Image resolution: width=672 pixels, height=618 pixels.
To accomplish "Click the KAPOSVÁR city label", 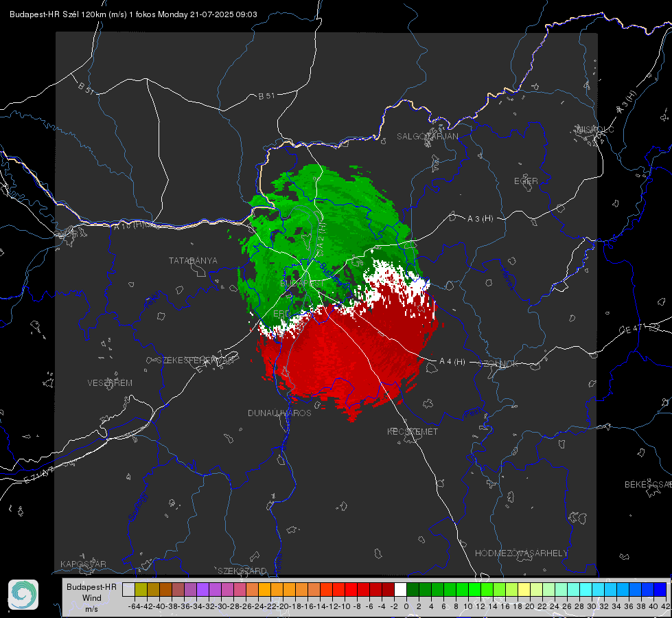I will click(83, 564).
